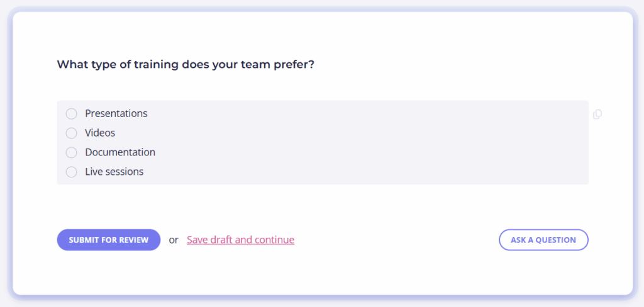Image resolution: width=644 pixels, height=307 pixels.
Task: Click empty gray area of answer options panel
Action: [370, 143]
